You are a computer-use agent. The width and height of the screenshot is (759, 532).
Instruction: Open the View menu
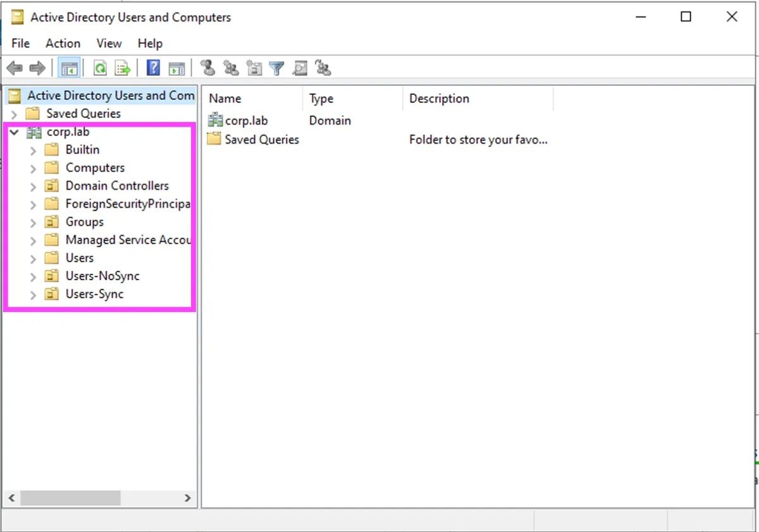coord(109,43)
